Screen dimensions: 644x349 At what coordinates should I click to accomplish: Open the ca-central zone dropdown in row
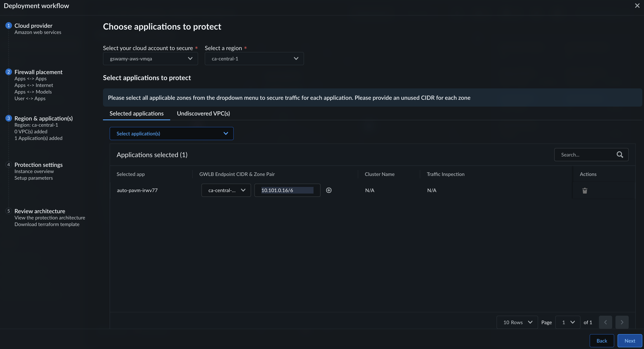pos(226,190)
